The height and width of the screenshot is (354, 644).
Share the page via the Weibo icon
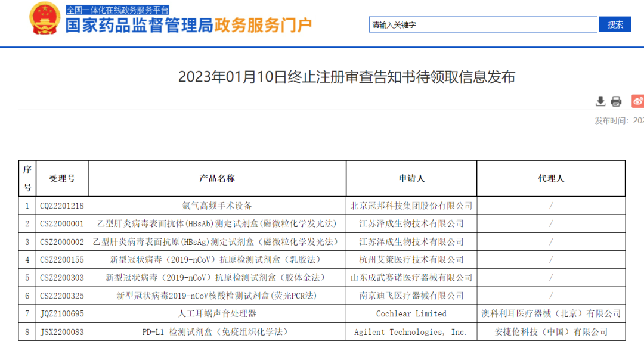(638, 101)
